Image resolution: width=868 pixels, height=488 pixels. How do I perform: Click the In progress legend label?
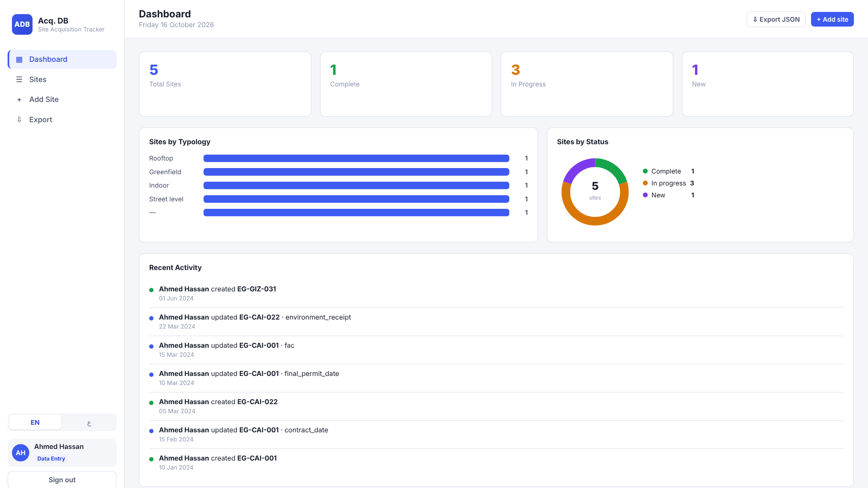669,183
